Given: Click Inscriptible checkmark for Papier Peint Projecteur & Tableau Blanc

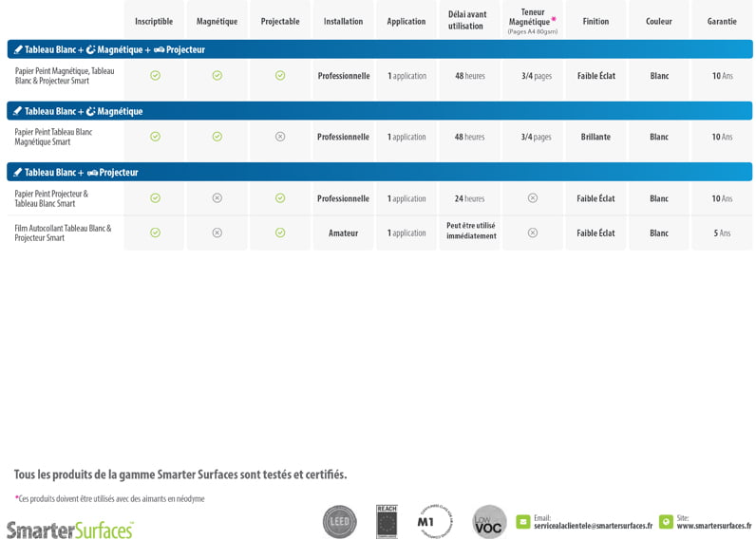Looking at the screenshot, I should [155, 198].
